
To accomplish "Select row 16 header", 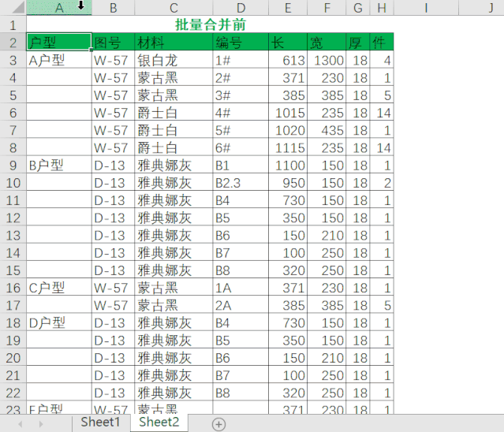I will [13, 288].
